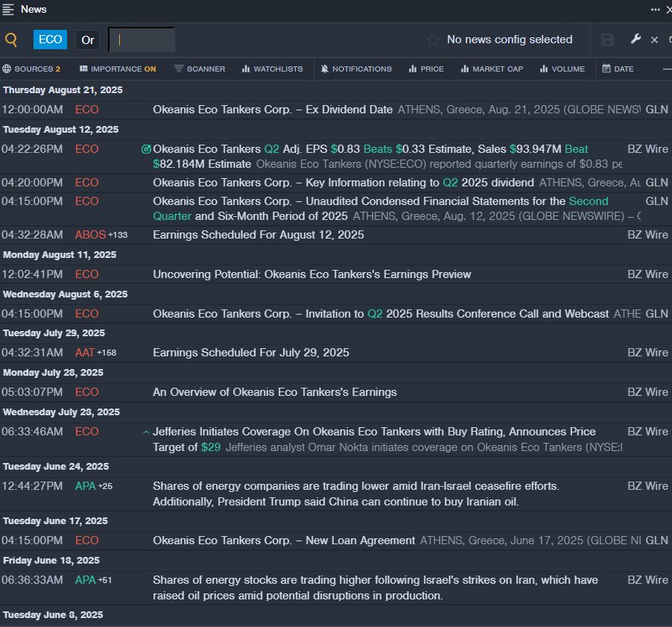Toggle the Importance ON filter

118,69
